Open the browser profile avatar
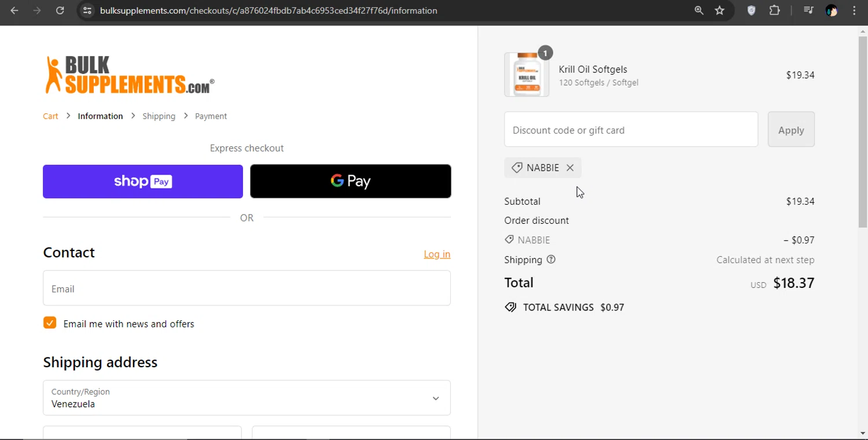The image size is (868, 440). 832,10
